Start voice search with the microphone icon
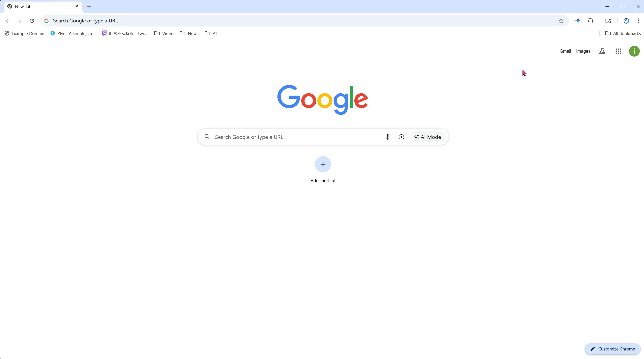The width and height of the screenshot is (644, 359). point(388,137)
